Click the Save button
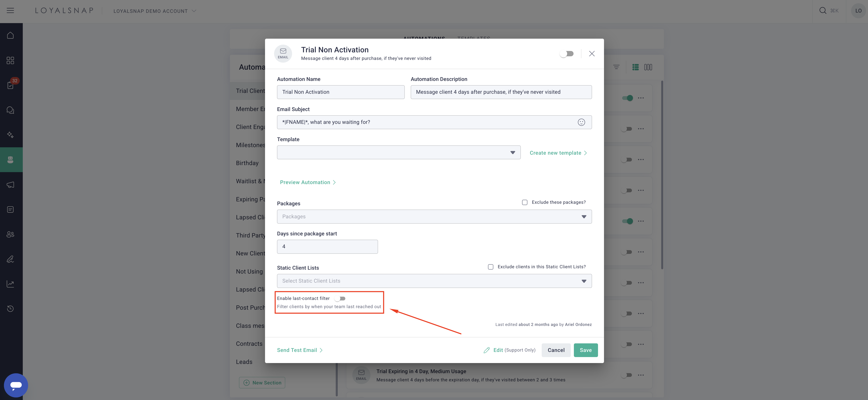 pyautogui.click(x=586, y=350)
